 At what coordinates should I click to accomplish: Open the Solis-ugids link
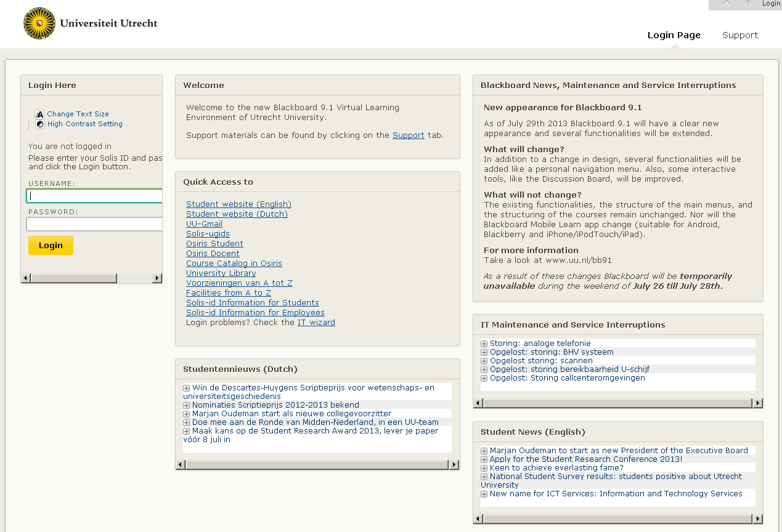(208, 234)
